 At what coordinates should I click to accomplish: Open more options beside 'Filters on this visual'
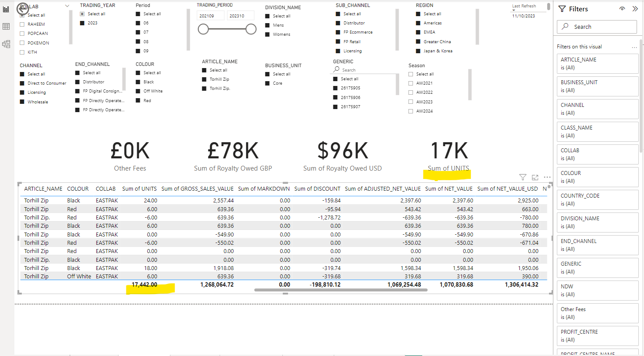(634, 47)
